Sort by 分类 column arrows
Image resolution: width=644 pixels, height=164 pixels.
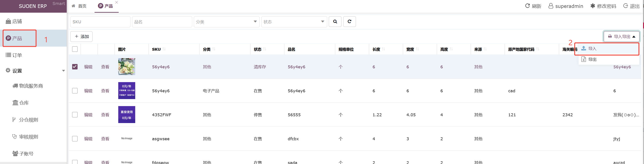coord(214,49)
